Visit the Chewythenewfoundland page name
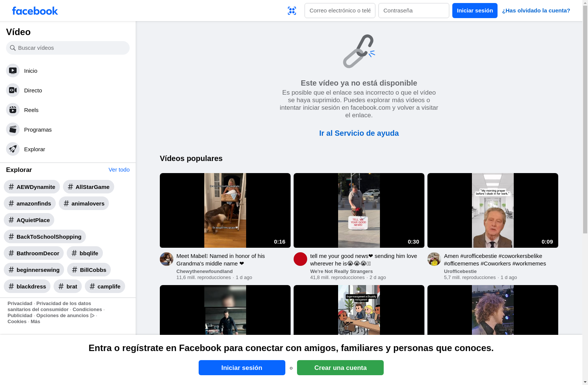The image size is (588, 385). [x=204, y=271]
